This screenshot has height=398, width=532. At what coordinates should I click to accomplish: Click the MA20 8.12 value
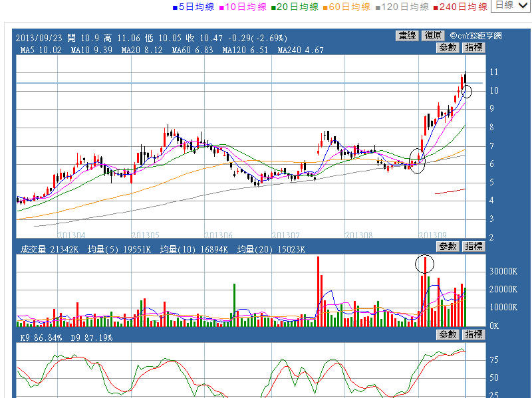(142, 50)
